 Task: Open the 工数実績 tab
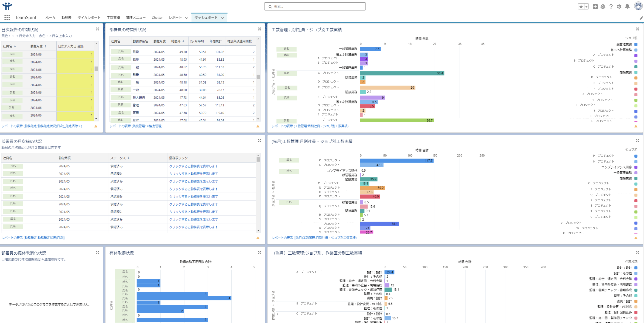pyautogui.click(x=113, y=18)
